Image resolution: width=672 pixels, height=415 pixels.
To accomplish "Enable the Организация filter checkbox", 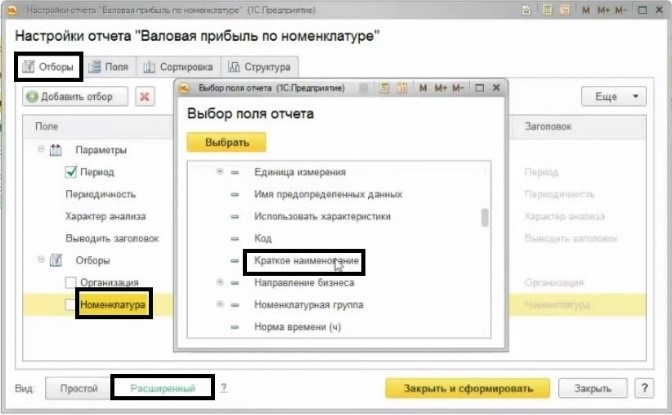I will click(71, 282).
